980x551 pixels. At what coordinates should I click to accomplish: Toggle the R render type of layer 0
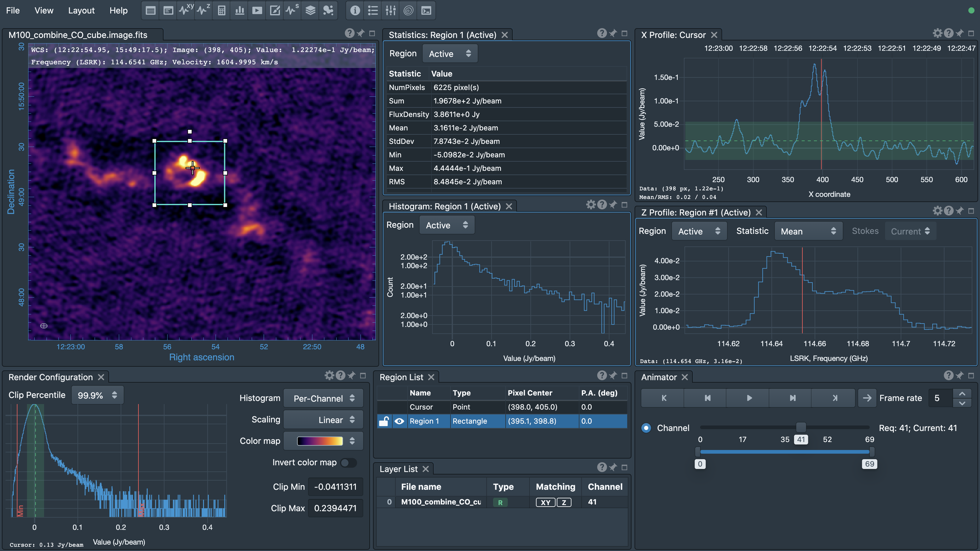click(x=500, y=502)
